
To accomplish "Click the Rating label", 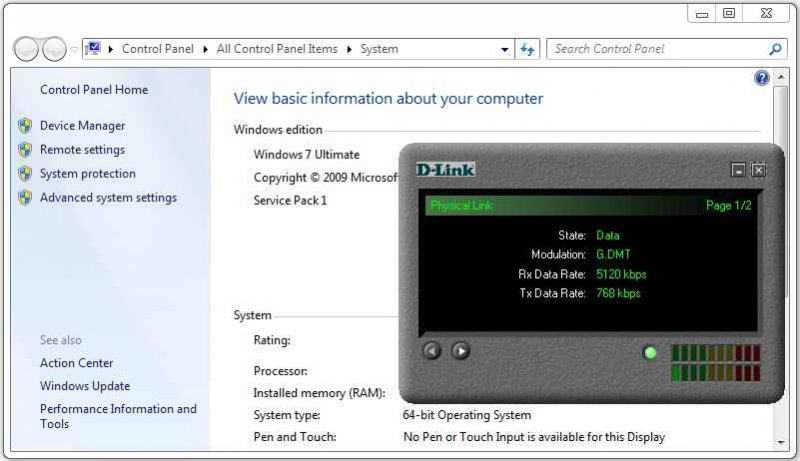I will (x=272, y=340).
